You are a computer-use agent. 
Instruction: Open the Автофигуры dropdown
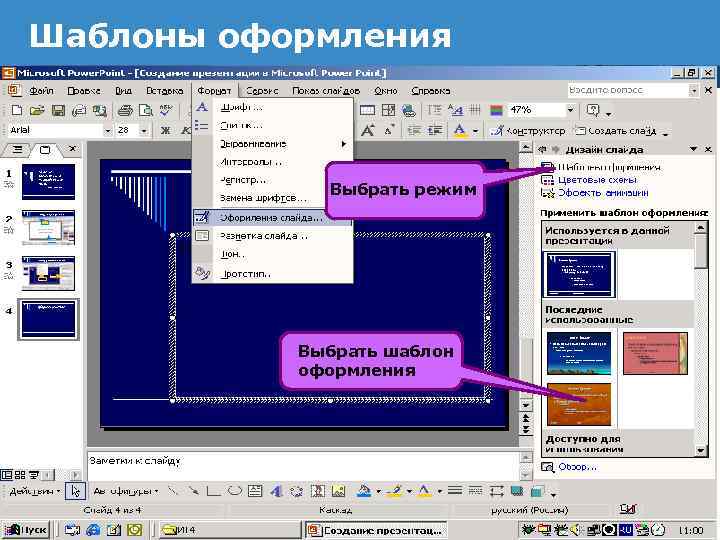(x=125, y=491)
